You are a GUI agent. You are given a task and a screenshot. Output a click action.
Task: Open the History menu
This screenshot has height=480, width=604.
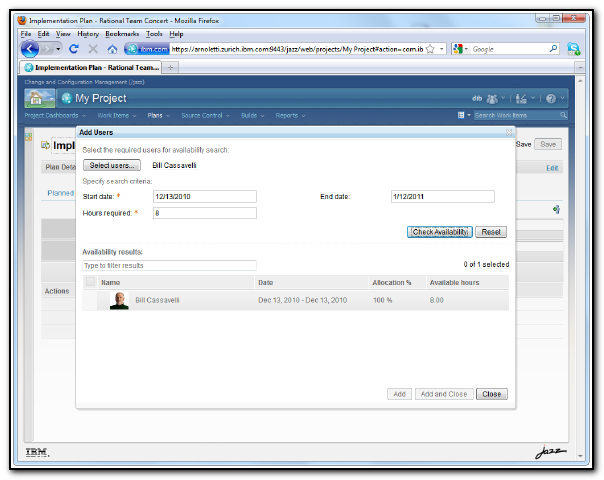pos(88,34)
